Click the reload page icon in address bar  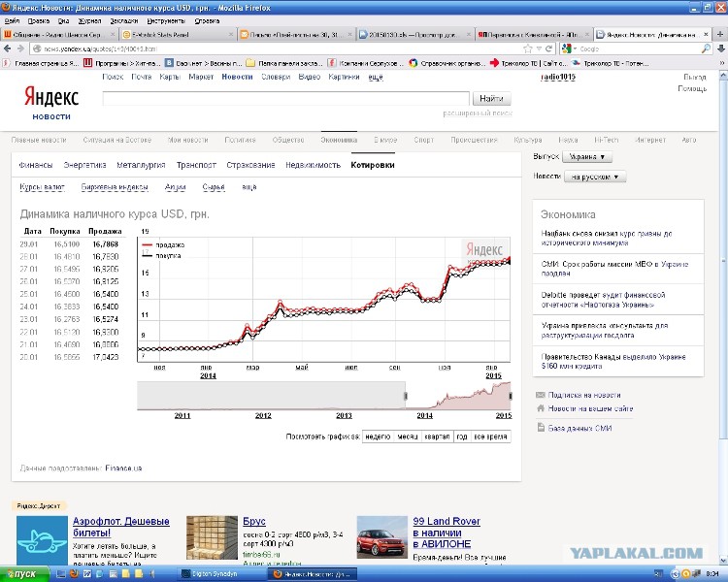549,48
